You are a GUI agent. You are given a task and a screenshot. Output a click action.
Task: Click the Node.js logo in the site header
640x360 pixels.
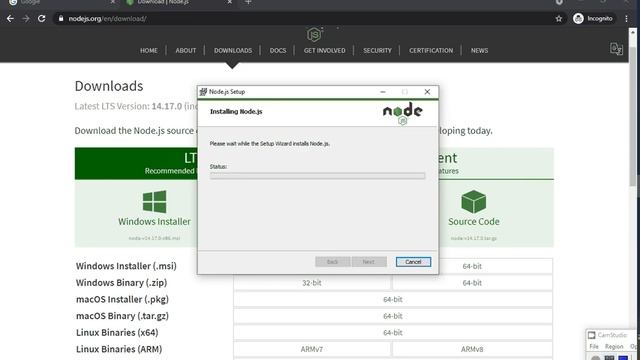tap(315, 34)
